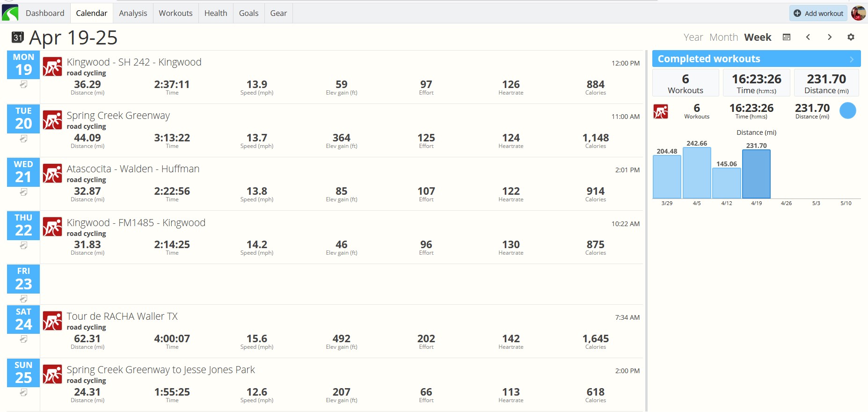Click road cycling icon for Kingwood SH 242
The image size is (868, 412).
click(x=52, y=66)
